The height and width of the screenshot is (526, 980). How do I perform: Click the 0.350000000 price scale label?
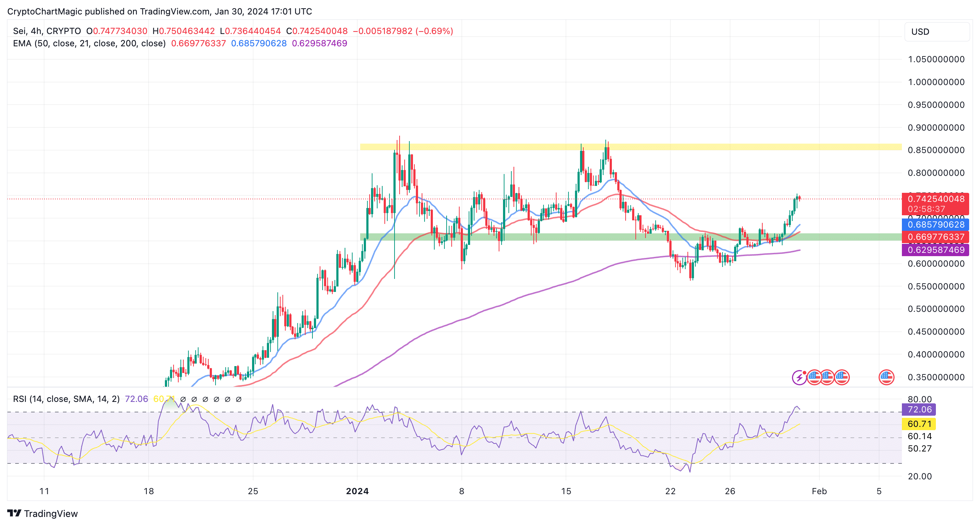[936, 377]
